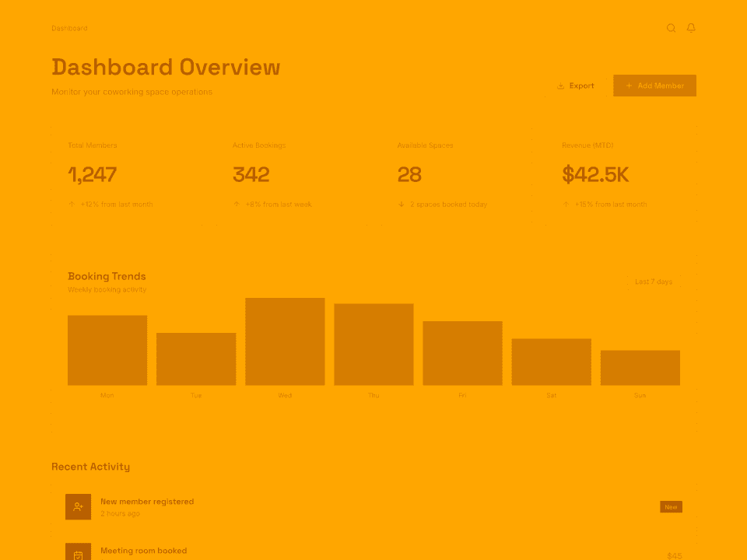Select the Wed bar in Booking Trends
747x560 pixels.
[x=285, y=342]
